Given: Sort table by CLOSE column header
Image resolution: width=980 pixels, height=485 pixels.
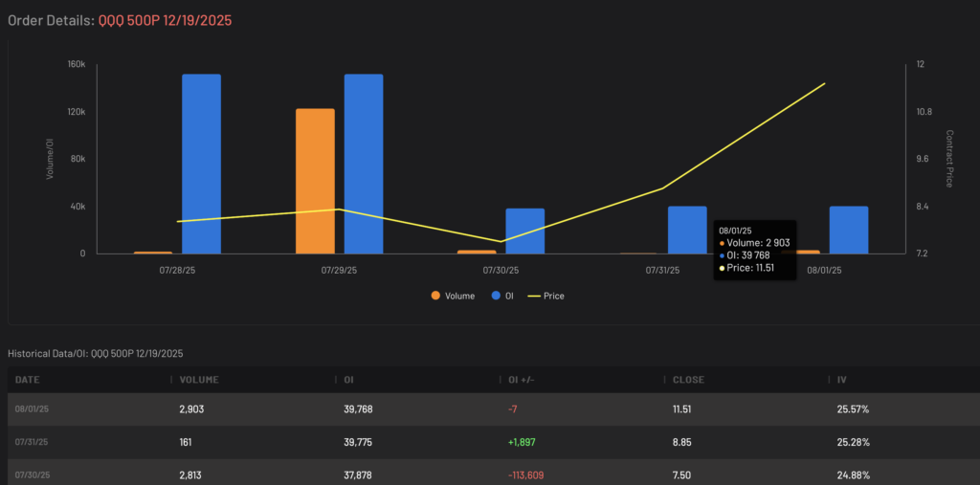Looking at the screenshot, I should [688, 380].
